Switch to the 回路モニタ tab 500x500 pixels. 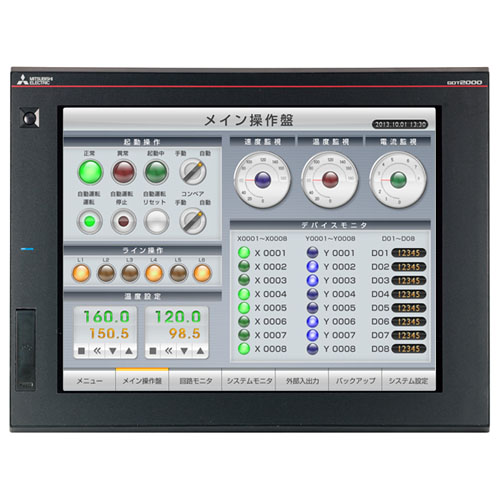tap(196, 380)
